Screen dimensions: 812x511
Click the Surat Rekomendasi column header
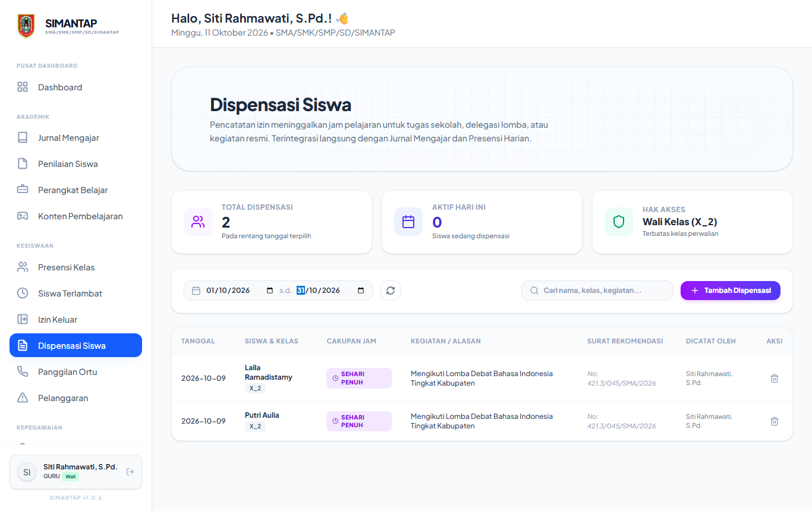click(625, 341)
